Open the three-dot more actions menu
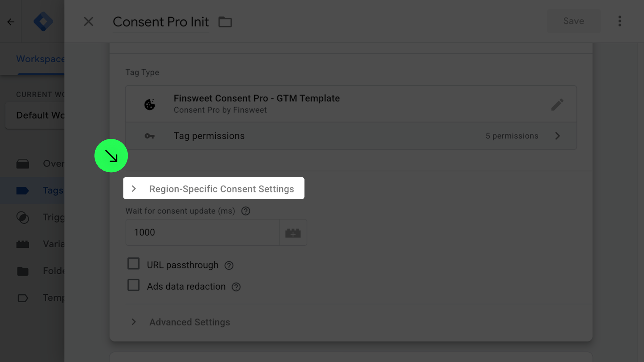644x362 pixels. 620,21
